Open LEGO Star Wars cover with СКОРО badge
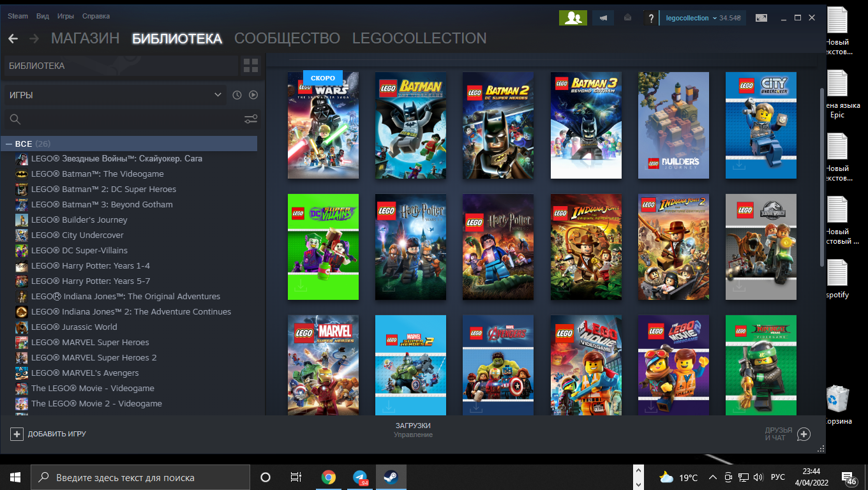 tap(323, 125)
